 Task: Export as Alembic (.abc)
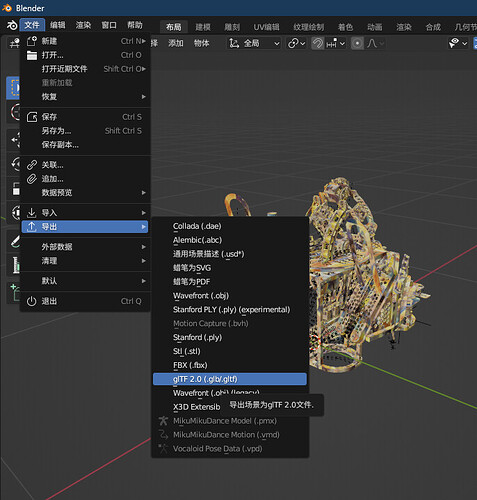[x=230, y=240]
